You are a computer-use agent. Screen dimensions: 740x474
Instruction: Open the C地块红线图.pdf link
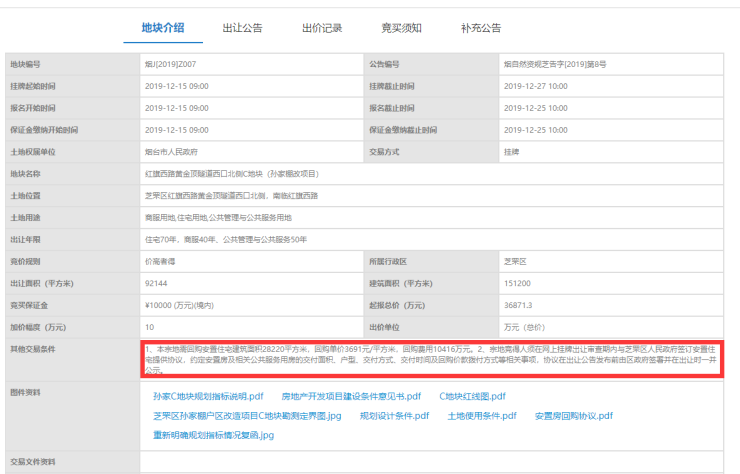(472, 396)
